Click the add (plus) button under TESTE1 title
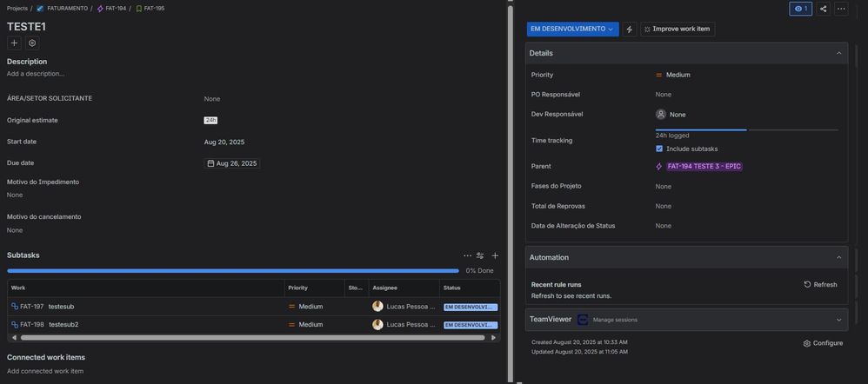868x384 pixels. tap(15, 43)
